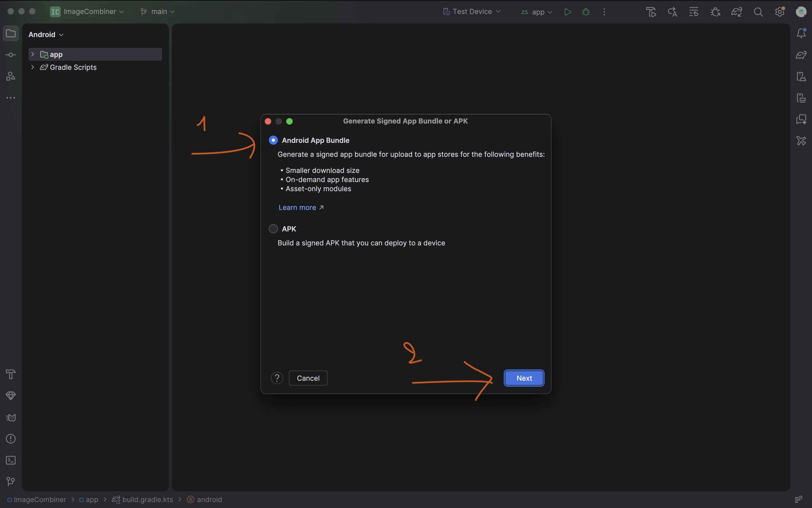Viewport: 812px width, 508px height.
Task: Open the Notifications bell icon
Action: coord(801,33)
